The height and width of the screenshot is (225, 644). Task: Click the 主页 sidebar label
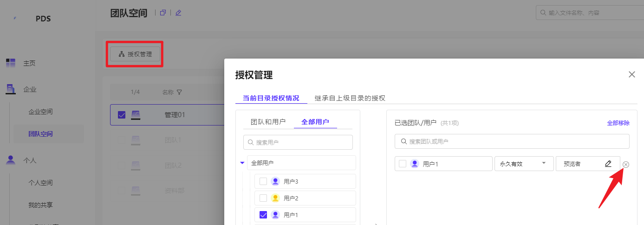pyautogui.click(x=29, y=63)
